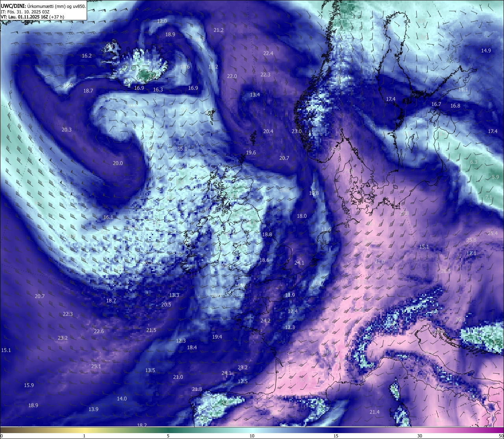Click the 20.0 value label
The image size is (504, 439).
click(118, 163)
